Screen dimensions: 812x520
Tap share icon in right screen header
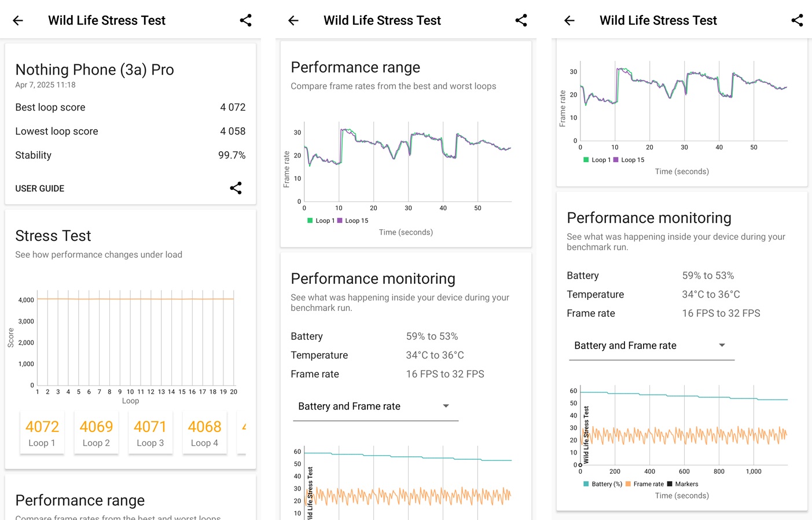click(x=798, y=20)
